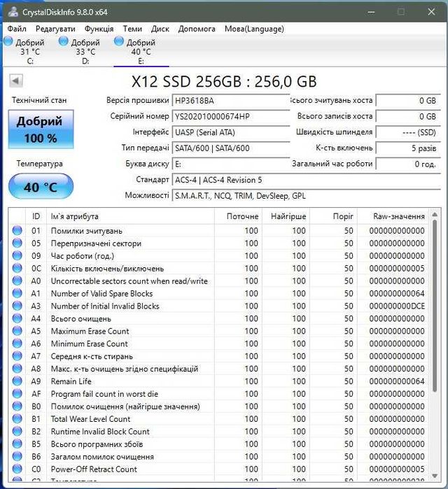Click status icon for B2 Runtime Invalid Block Count

click(x=17, y=432)
